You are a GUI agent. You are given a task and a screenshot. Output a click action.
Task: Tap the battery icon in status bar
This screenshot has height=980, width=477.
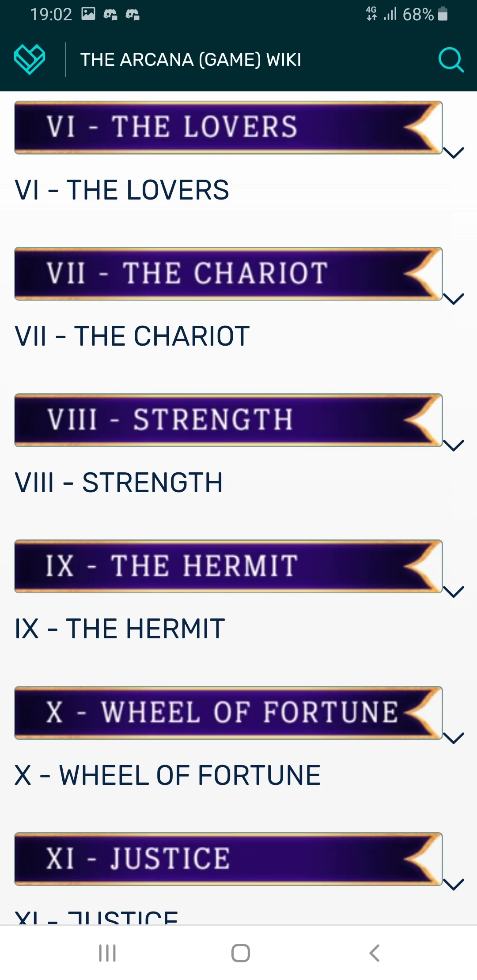click(x=443, y=14)
